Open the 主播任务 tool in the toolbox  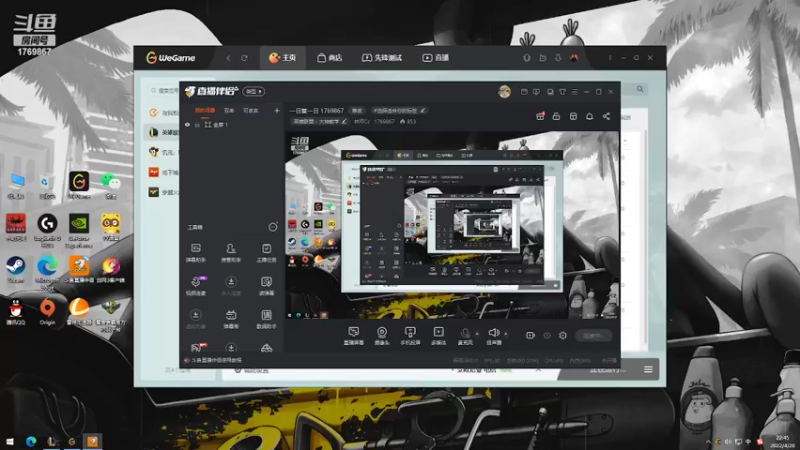[266, 253]
